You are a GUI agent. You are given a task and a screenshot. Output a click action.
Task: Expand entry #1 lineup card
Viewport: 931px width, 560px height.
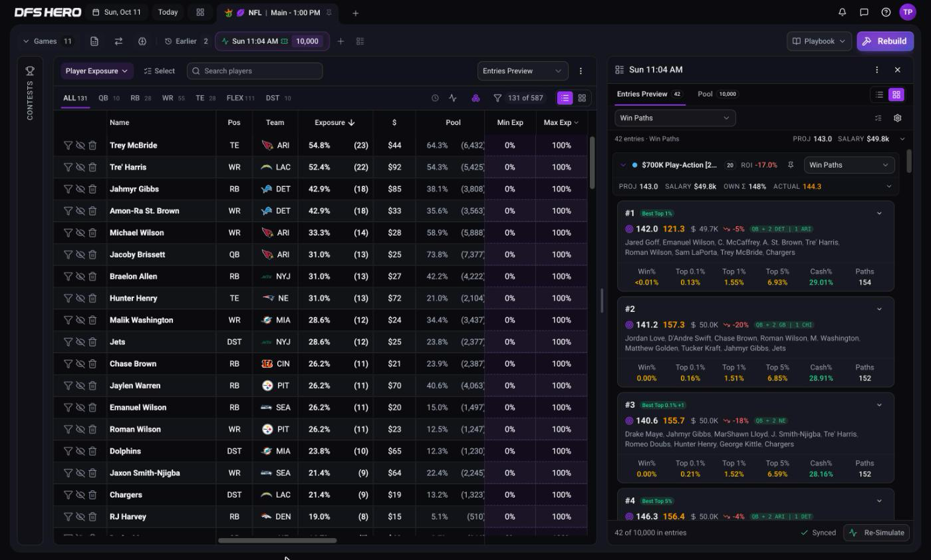[x=879, y=213]
